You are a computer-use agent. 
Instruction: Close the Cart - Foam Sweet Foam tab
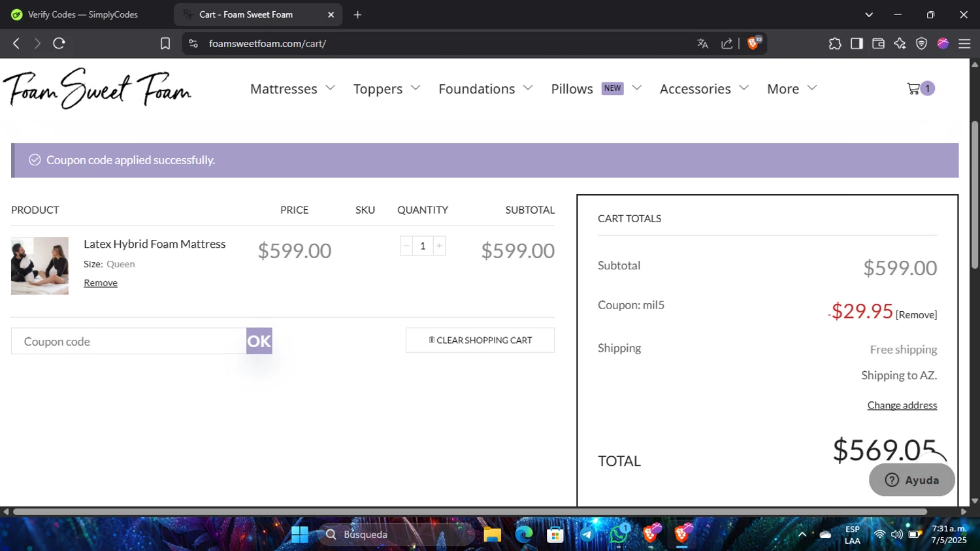[331, 14]
